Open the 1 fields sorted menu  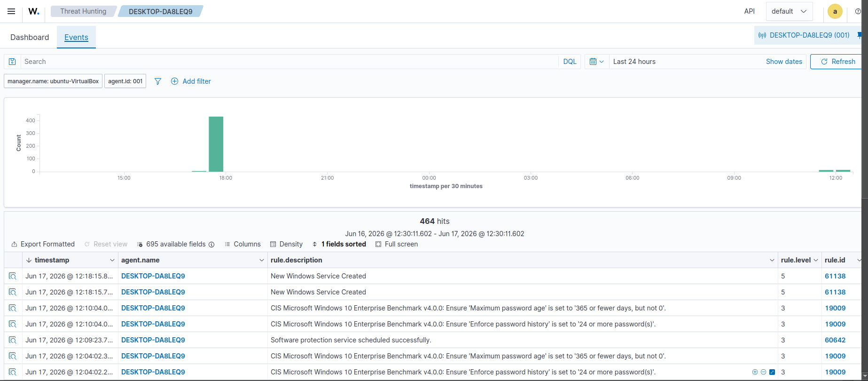[x=339, y=244]
